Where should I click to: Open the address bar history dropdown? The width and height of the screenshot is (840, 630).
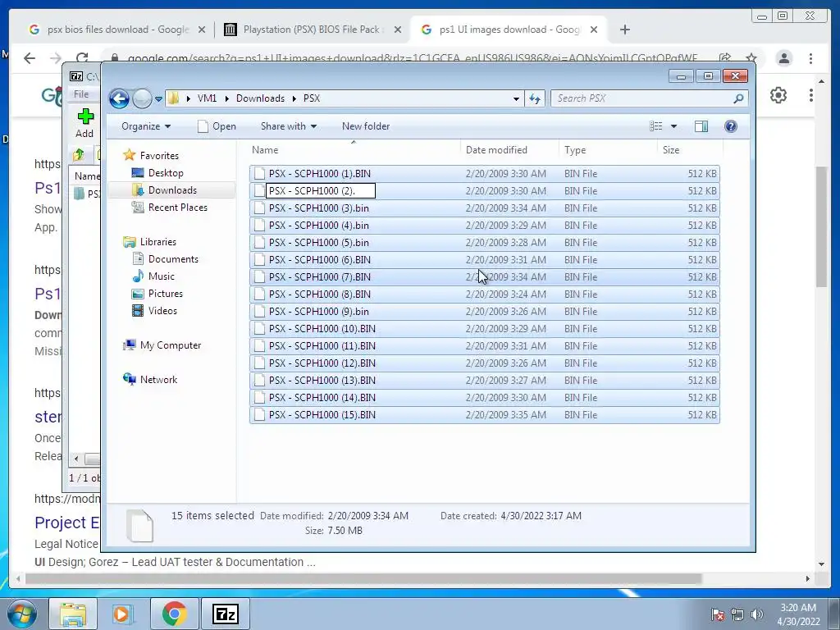coord(516,98)
